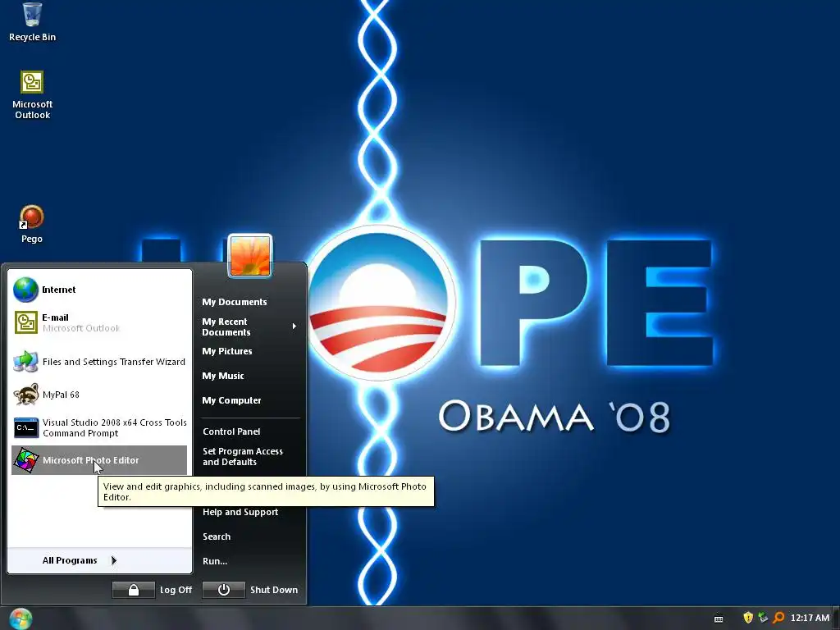The width and height of the screenshot is (840, 630).
Task: Open My Recent Documents entry
Action: (226, 326)
